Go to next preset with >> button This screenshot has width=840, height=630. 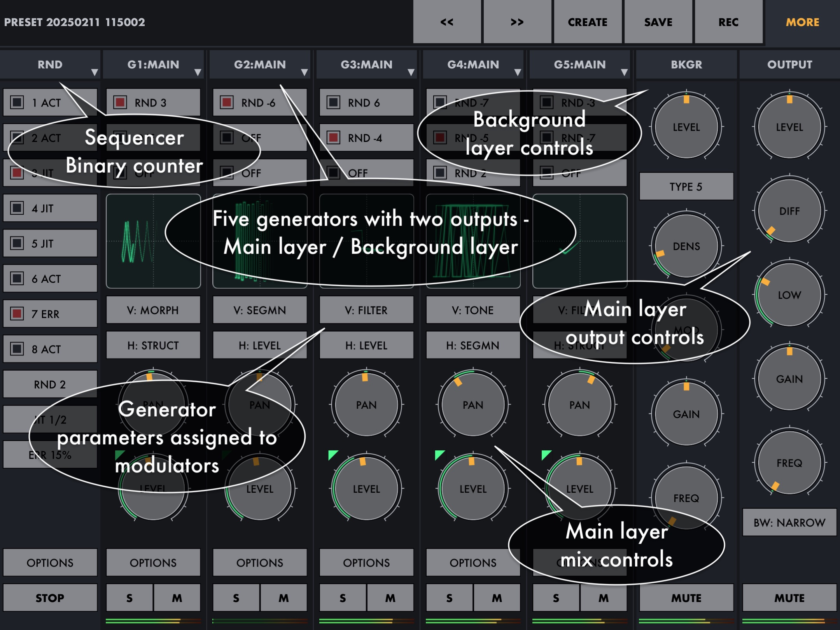tap(517, 22)
